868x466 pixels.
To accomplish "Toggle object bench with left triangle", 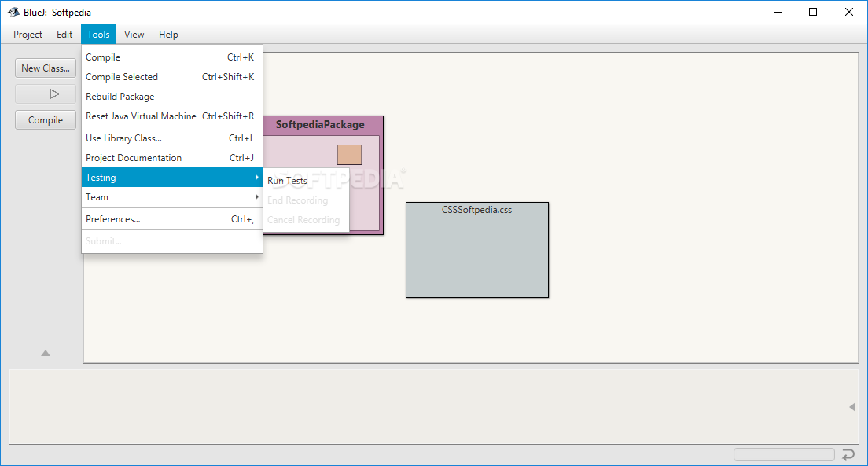I will coord(852,407).
